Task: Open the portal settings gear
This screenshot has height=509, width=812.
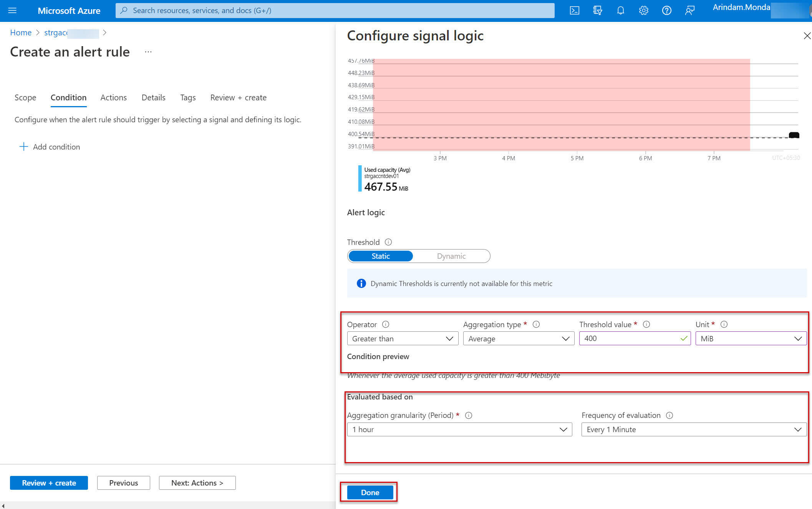Action: [643, 10]
